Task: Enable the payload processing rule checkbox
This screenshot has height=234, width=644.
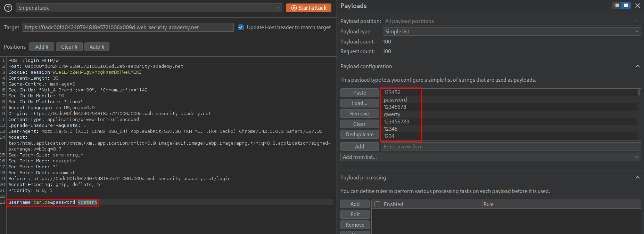Action: tap(378, 204)
